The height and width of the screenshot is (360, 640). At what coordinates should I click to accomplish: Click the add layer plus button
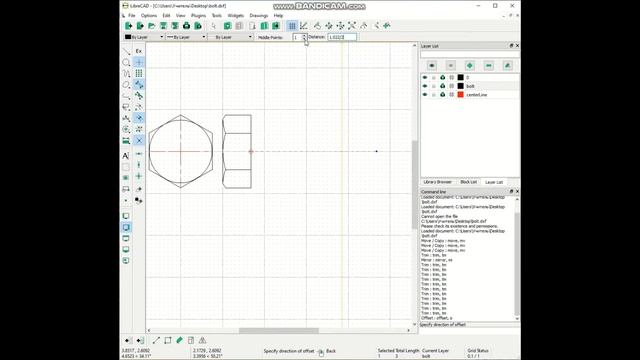(x=469, y=66)
